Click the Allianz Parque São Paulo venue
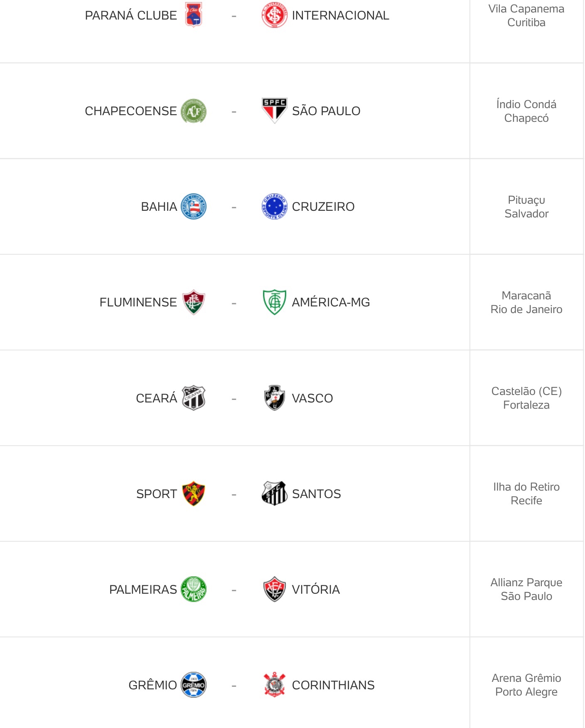585x728 pixels. (x=526, y=589)
